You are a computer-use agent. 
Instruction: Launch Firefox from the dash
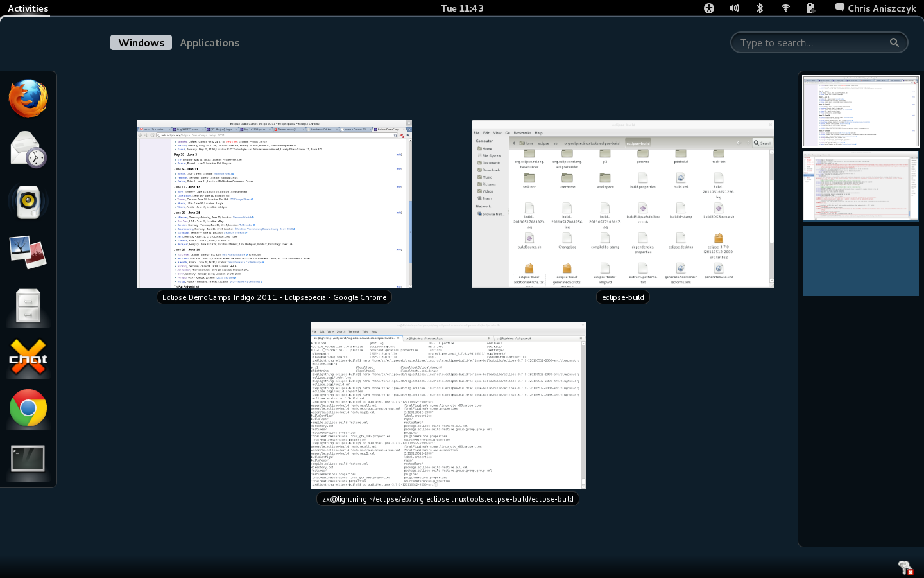tap(28, 98)
